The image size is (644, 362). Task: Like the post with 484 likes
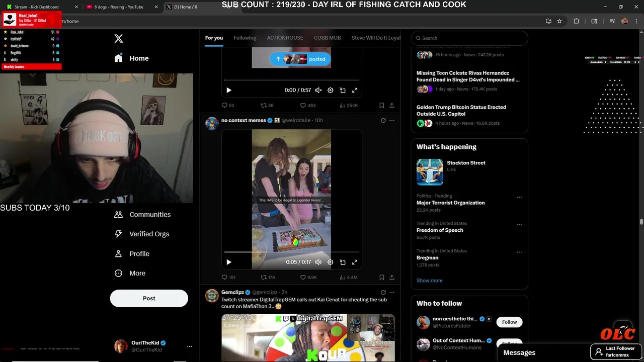tap(308, 106)
